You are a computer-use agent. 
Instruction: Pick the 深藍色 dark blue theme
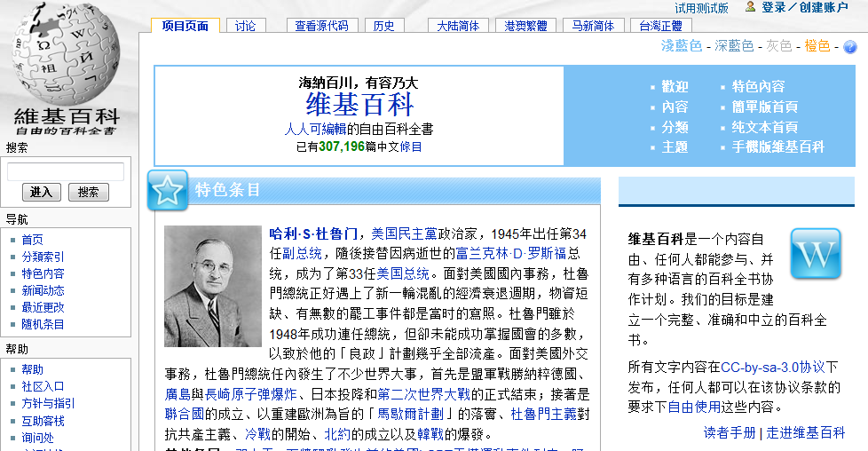click(734, 46)
